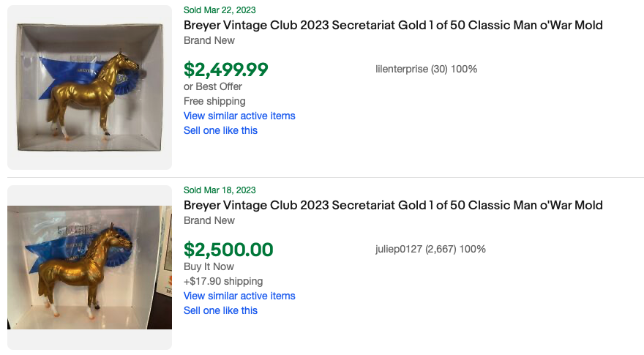
Task: Select "Sell one like this" for the $2,500.00 listing
Action: tap(220, 310)
